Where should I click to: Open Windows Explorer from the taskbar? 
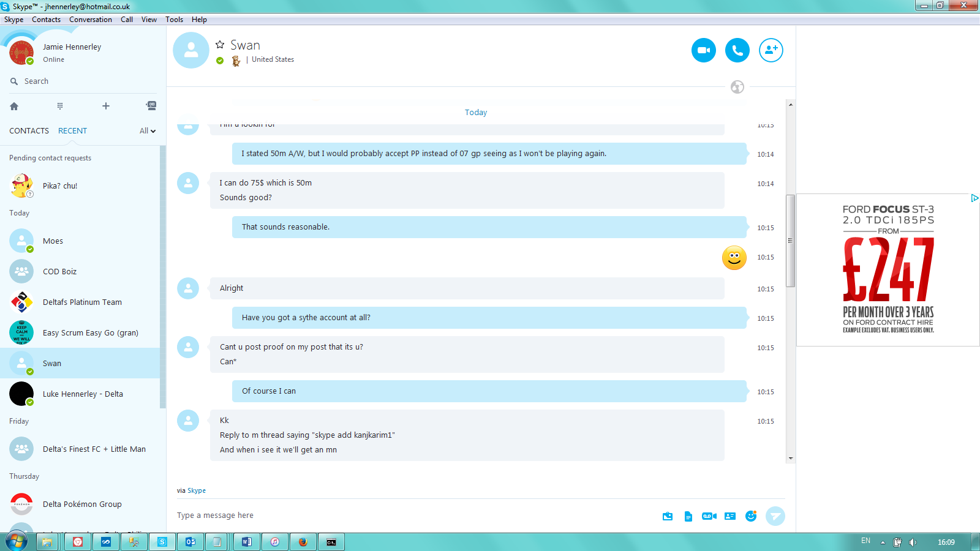pos(47,542)
